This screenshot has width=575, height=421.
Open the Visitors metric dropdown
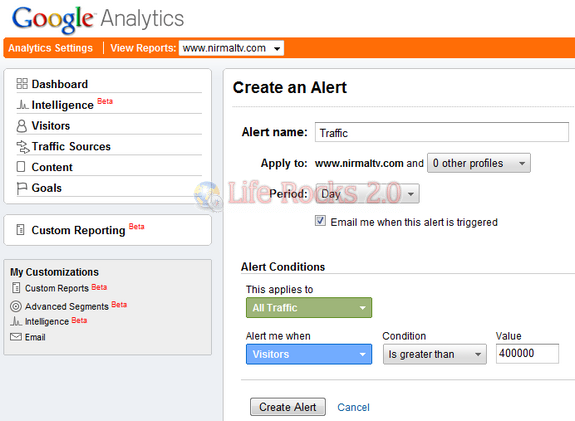click(309, 354)
